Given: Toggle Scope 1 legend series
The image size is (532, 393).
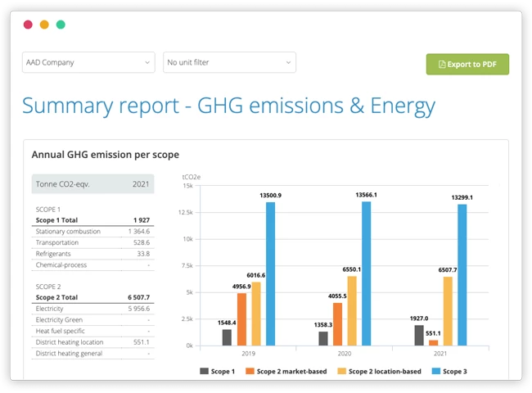Looking at the screenshot, I should click(x=218, y=371).
